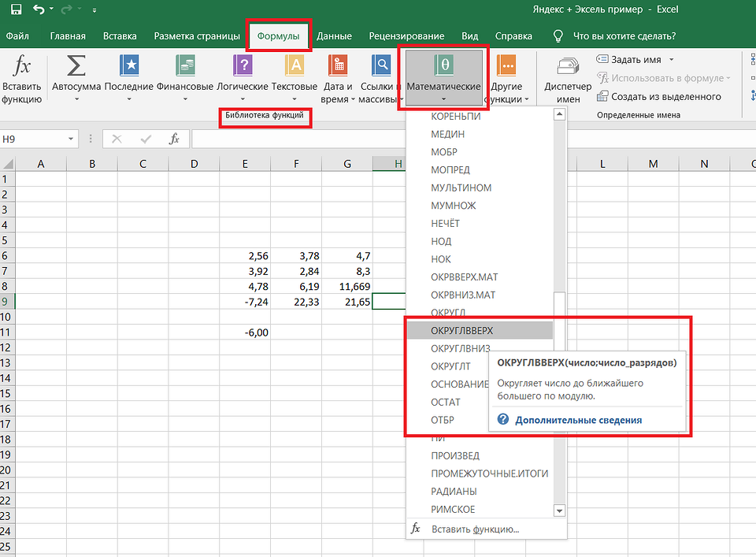Open the Дополнительные сведения help link
Screen dimensions: 756x557
[x=578, y=420]
